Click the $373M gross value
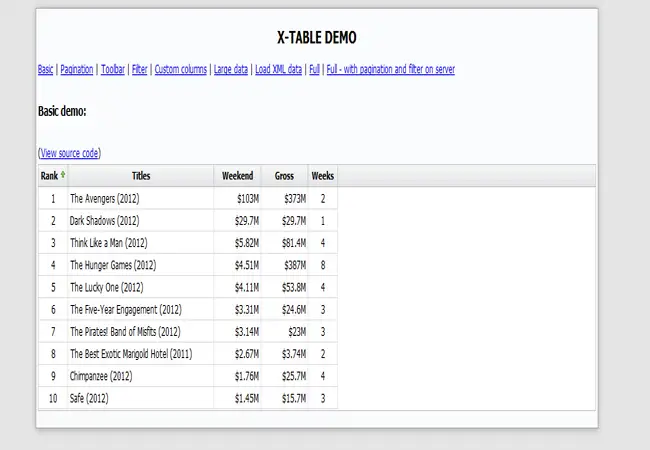 (295, 199)
